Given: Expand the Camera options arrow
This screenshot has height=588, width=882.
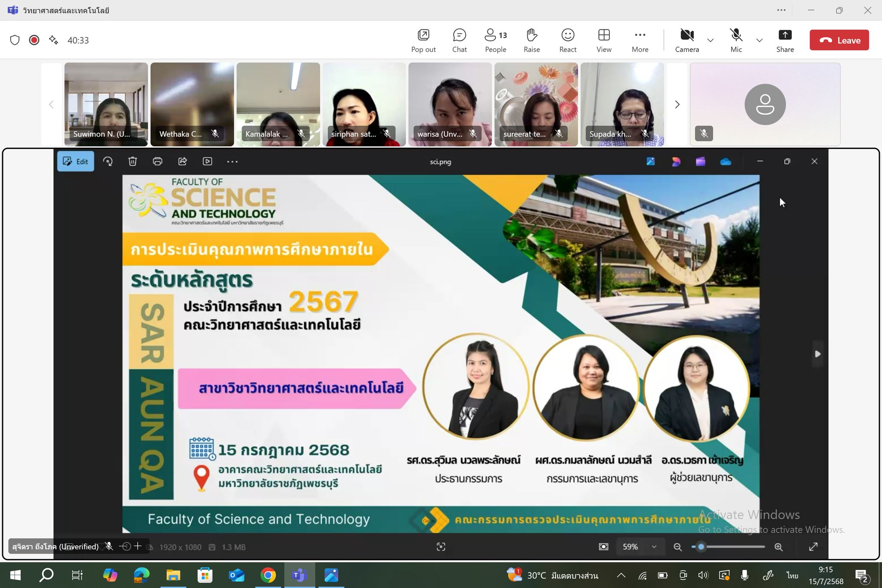Looking at the screenshot, I should point(711,40).
